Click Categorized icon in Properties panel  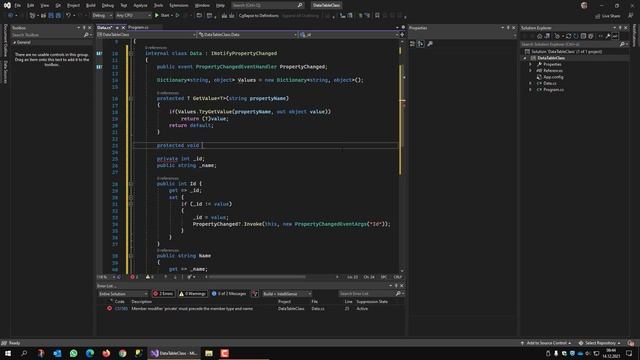(x=412, y=44)
